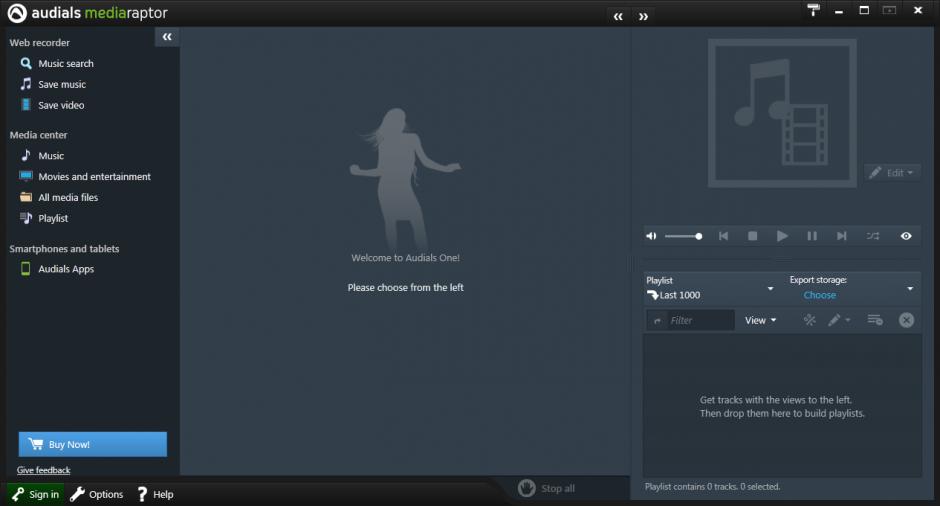Screen dimensions: 940x506
Task: Skip to next track
Action: click(x=842, y=236)
